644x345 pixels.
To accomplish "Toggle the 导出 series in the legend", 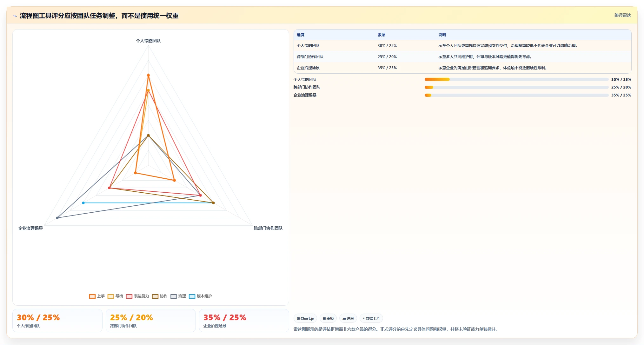I will (115, 296).
